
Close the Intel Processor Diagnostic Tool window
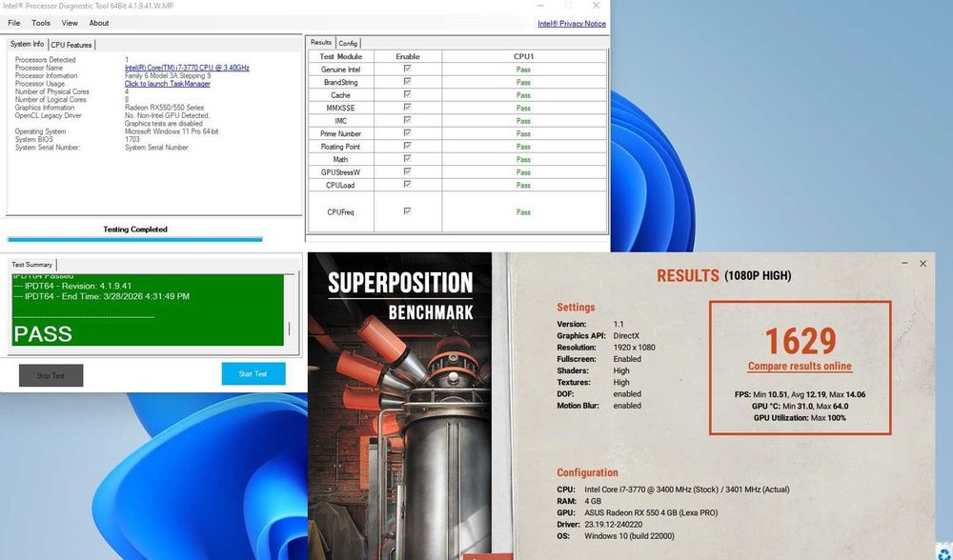(x=597, y=6)
